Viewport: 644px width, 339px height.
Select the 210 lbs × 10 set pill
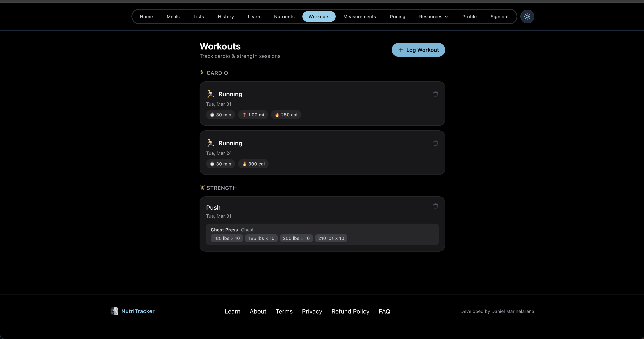pos(331,238)
